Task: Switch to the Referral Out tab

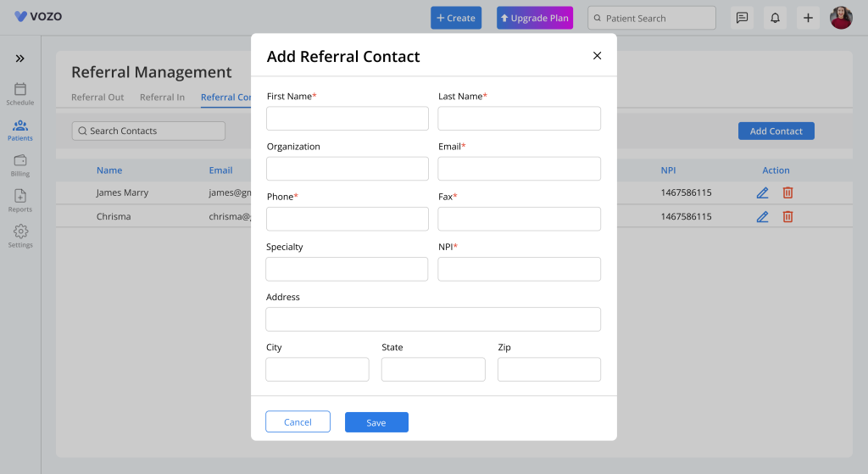Action: click(x=97, y=98)
